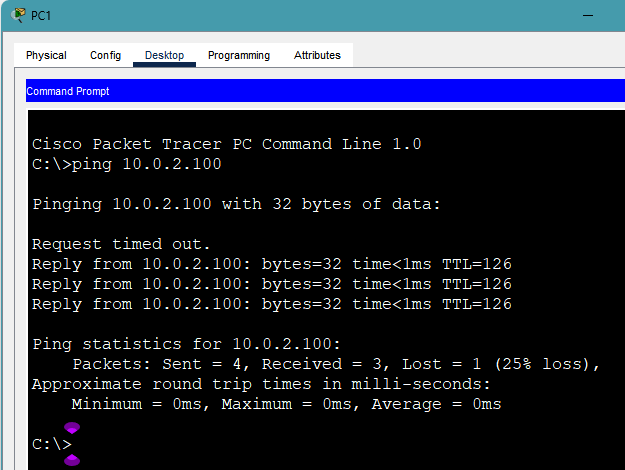Open the Attributes tab
The image size is (625, 470).
coord(317,56)
